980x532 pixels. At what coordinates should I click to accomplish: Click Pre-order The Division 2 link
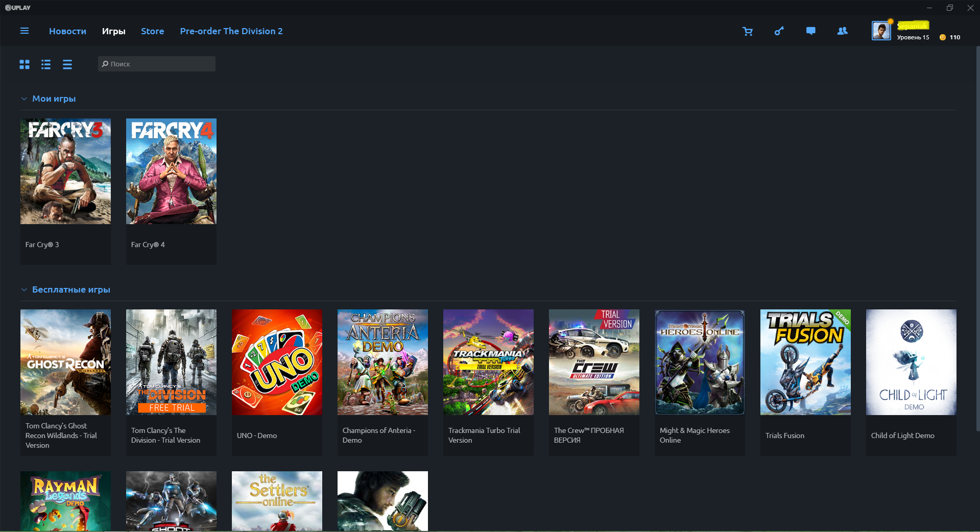point(231,31)
